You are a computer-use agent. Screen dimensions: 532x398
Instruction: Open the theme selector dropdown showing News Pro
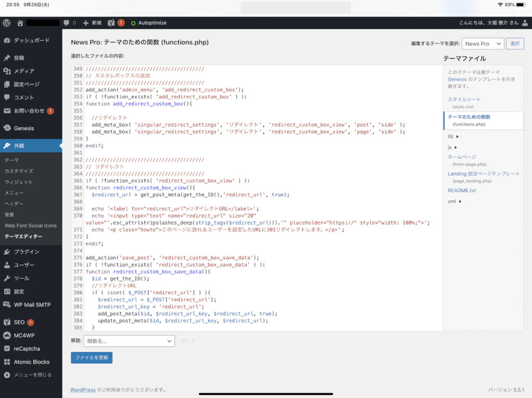pyautogui.click(x=483, y=44)
